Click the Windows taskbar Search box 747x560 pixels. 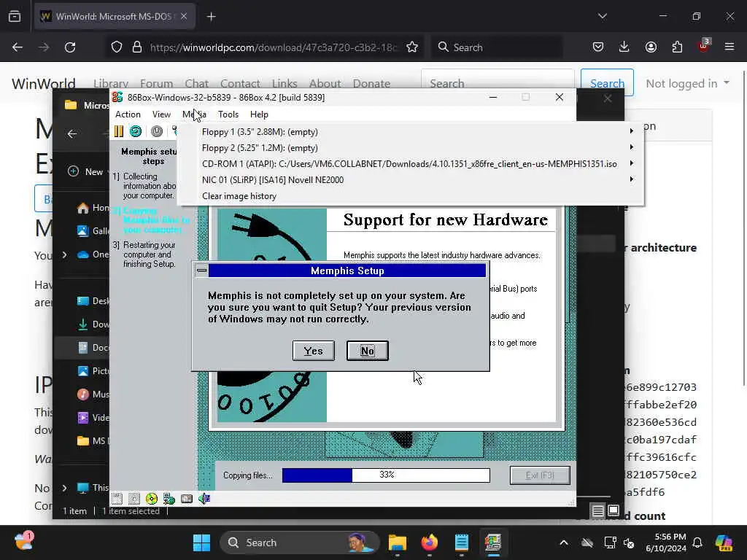pos(299,542)
